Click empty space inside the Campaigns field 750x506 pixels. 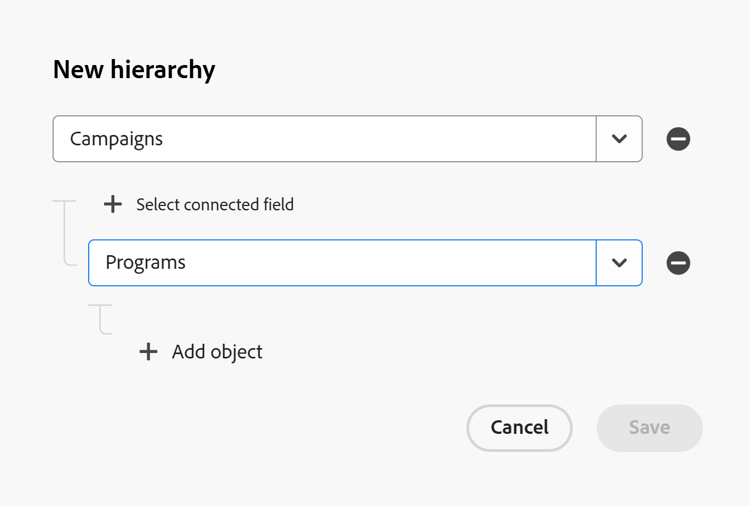click(400, 139)
